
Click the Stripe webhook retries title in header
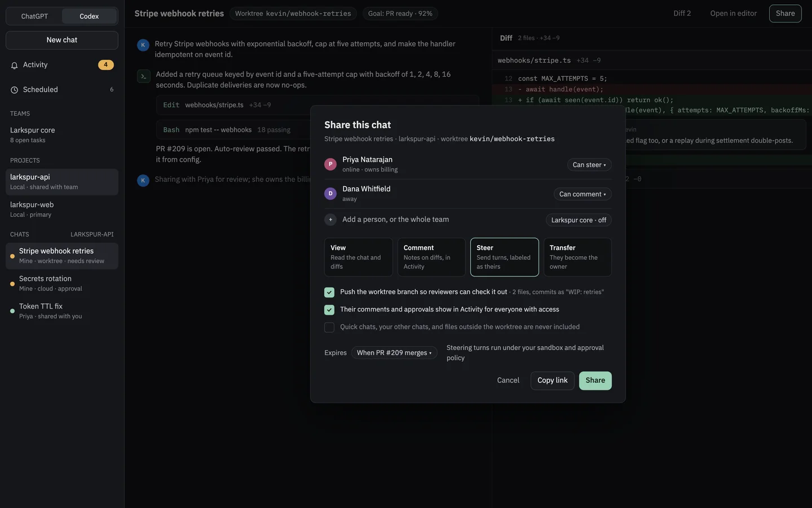179,14
